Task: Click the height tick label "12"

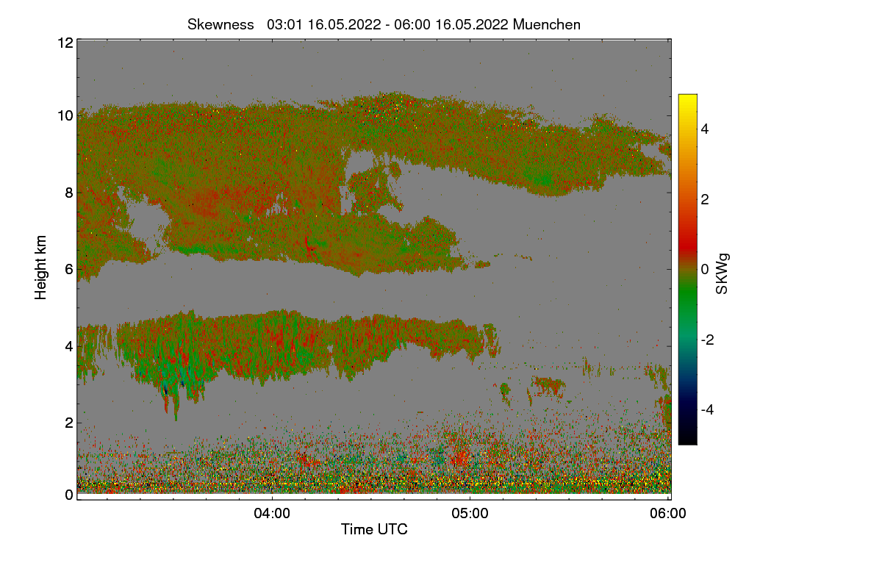Action: coord(65,43)
